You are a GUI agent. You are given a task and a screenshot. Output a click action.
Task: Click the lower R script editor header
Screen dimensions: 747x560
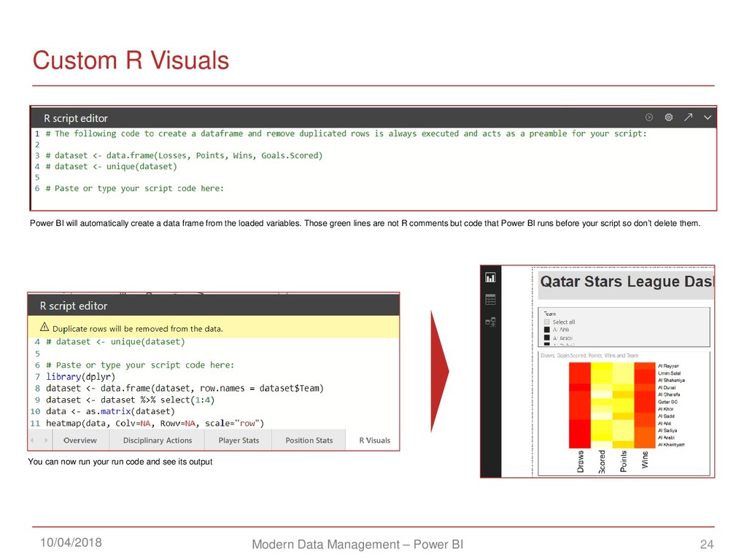click(x=214, y=306)
